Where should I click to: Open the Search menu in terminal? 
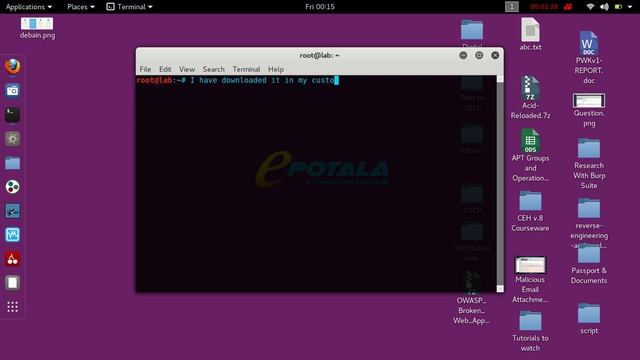tap(213, 69)
